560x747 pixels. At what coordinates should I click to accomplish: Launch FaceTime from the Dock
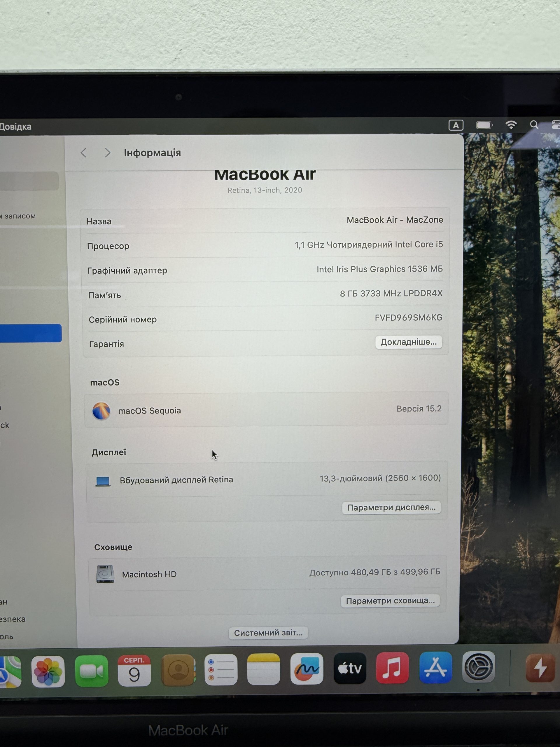(92, 671)
